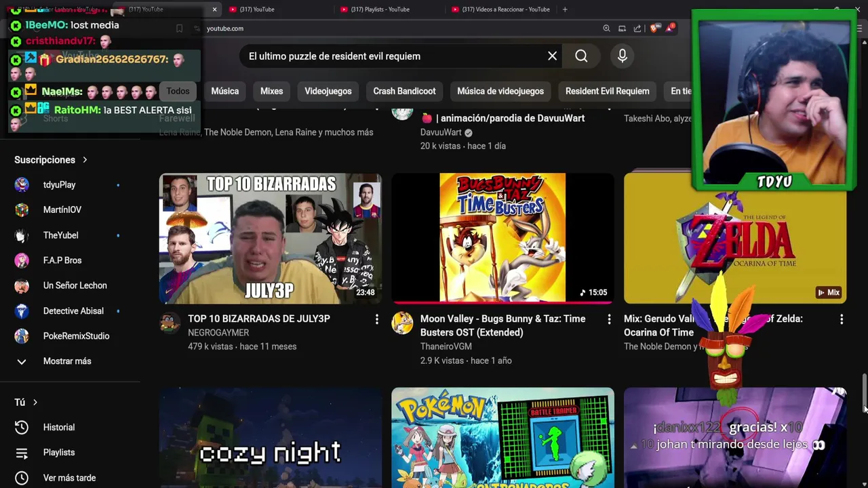Image resolution: width=868 pixels, height=488 pixels.
Task: Click F.A.P Bros subscription avatar
Action: (x=22, y=260)
